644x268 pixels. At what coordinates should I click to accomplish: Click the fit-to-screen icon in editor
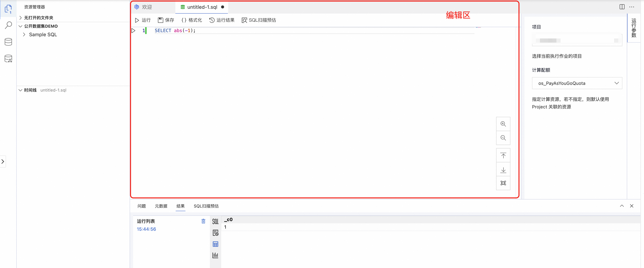pyautogui.click(x=503, y=183)
